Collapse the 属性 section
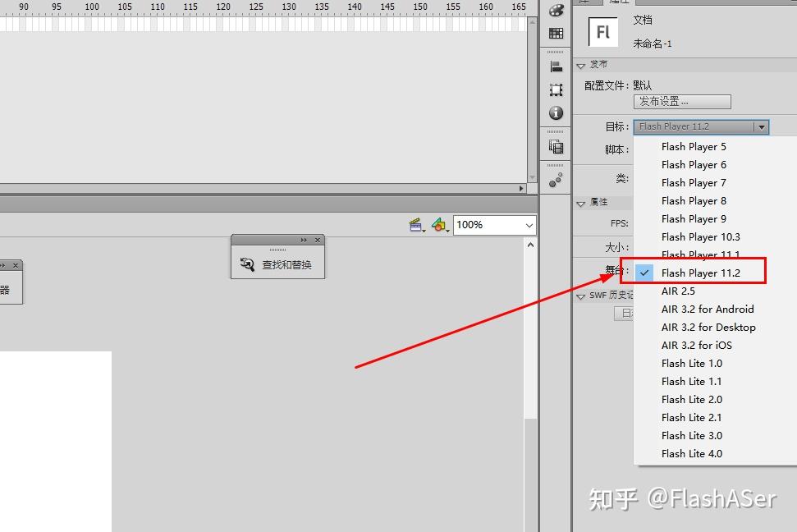The image size is (797, 532). coord(581,203)
